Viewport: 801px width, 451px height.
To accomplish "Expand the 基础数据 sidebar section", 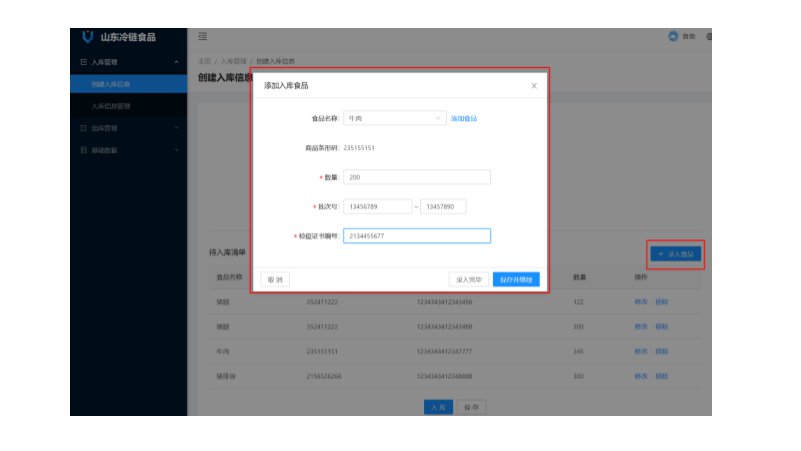I will coord(177,150).
